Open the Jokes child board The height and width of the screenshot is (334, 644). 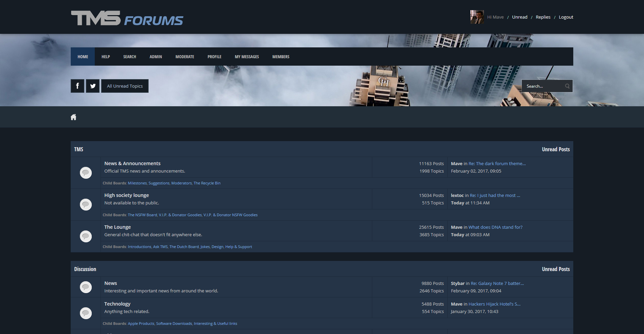point(205,247)
